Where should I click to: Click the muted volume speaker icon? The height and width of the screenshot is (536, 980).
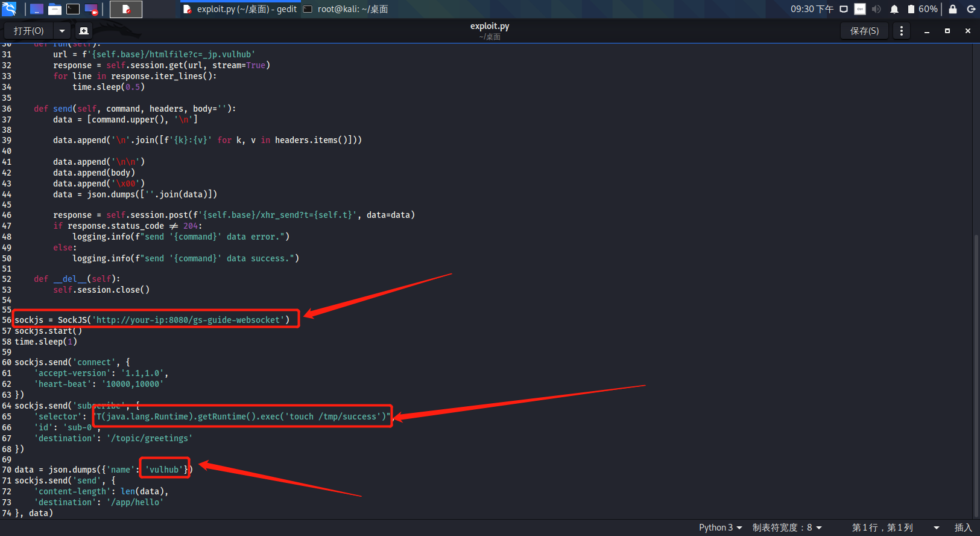876,9
